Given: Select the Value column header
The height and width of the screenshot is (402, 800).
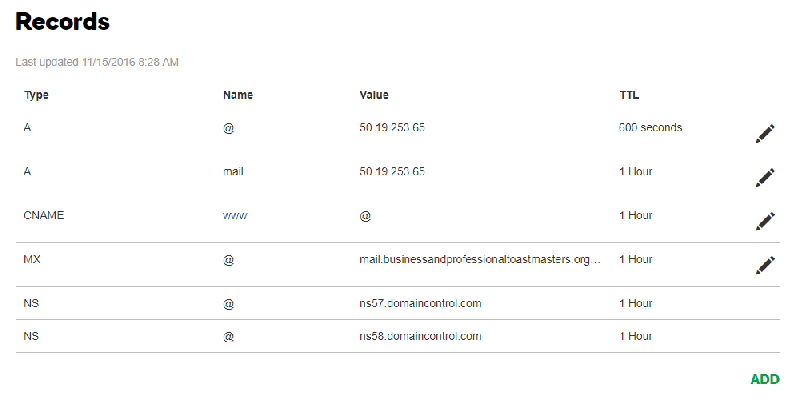Looking at the screenshot, I should click(x=374, y=95).
